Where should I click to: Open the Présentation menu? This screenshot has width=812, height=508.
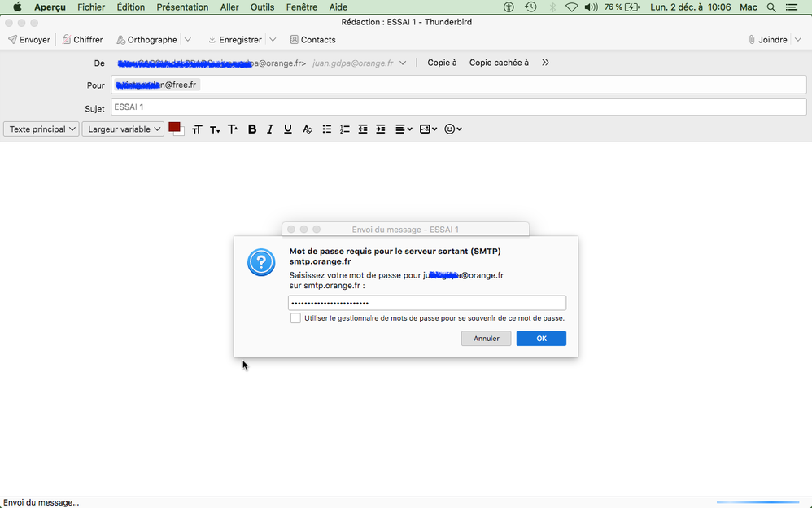[x=182, y=7]
